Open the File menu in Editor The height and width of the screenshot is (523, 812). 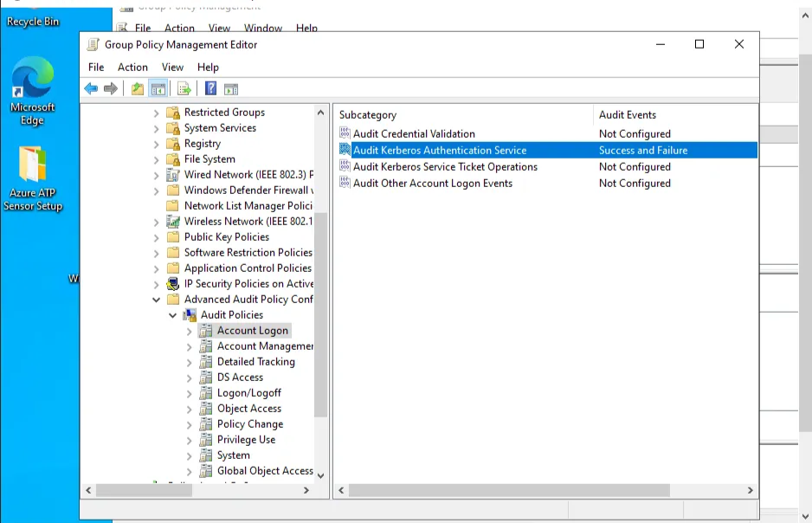(96, 68)
